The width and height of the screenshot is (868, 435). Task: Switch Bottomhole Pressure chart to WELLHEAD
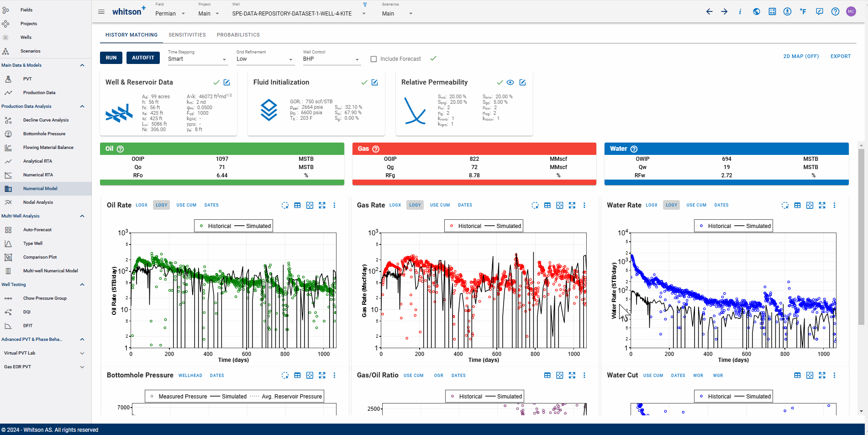(190, 376)
